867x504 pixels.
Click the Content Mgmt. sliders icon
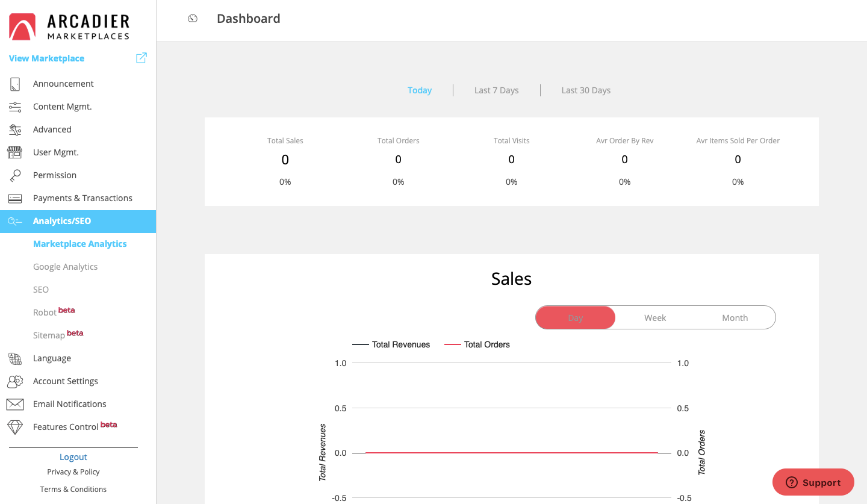pos(15,107)
